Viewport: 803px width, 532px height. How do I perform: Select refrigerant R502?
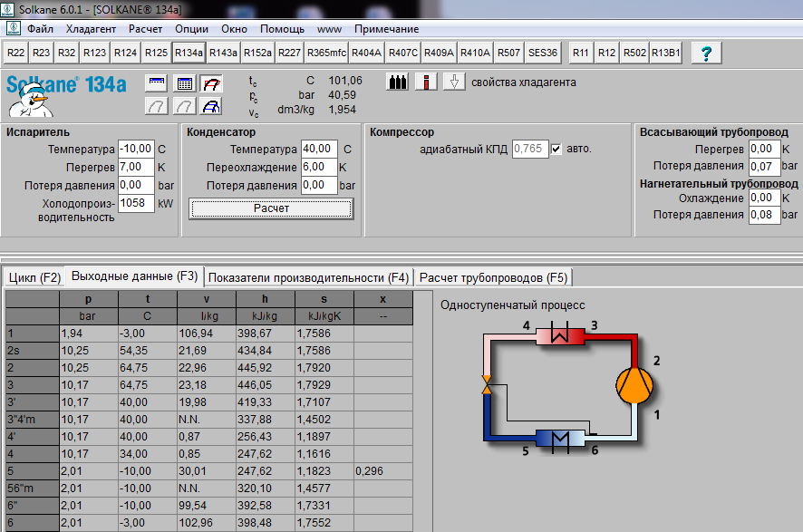(x=635, y=53)
